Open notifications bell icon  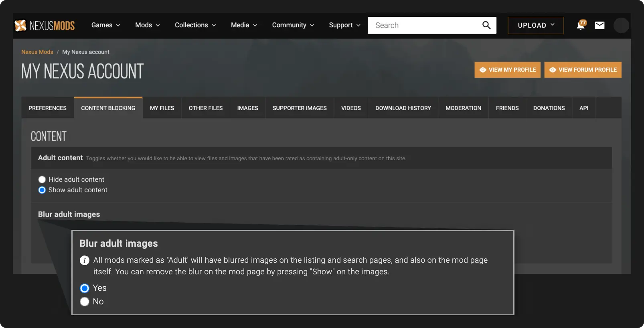[x=581, y=25]
